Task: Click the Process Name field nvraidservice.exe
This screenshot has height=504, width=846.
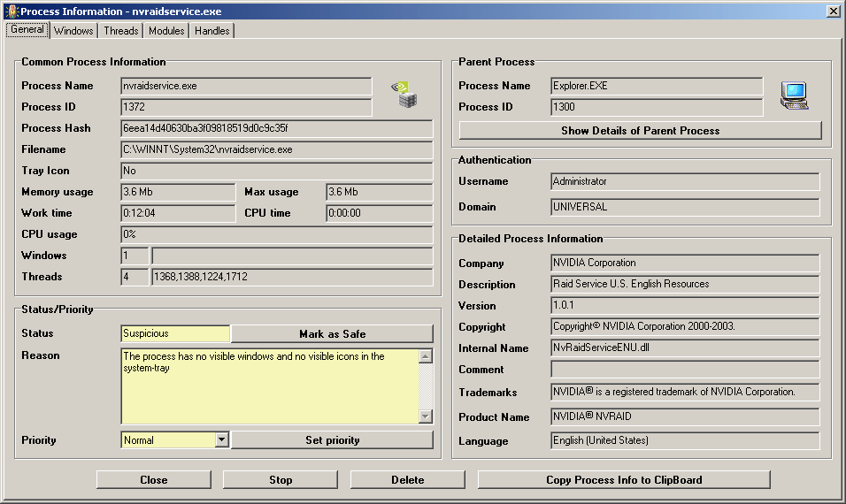Action: pos(246,86)
